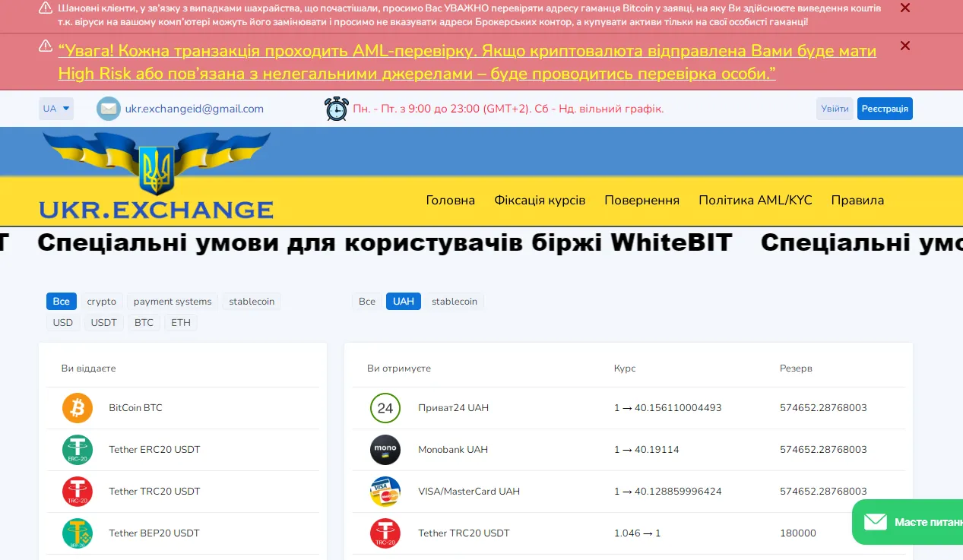Select the Правила menu item

857,200
